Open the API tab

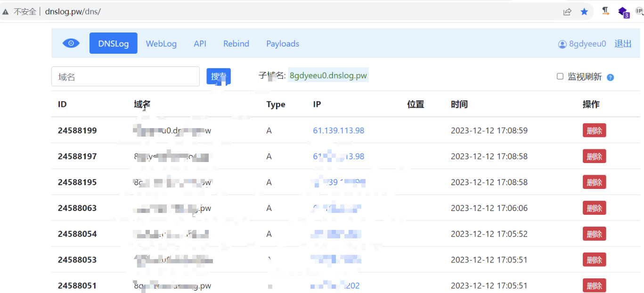coord(200,44)
